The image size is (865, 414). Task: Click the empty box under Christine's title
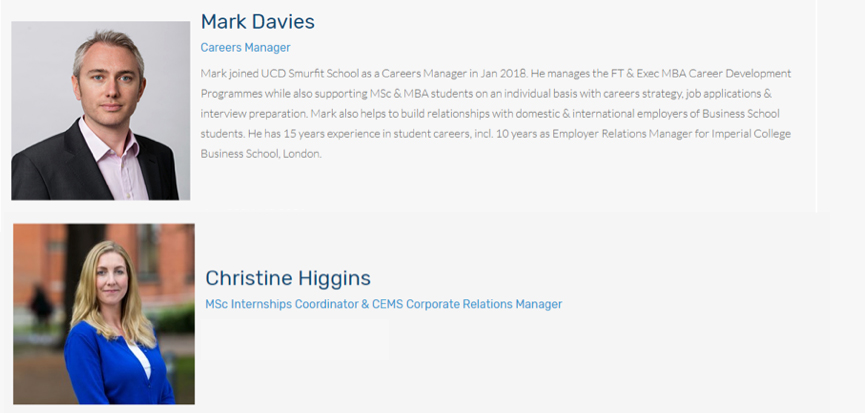(x=296, y=338)
